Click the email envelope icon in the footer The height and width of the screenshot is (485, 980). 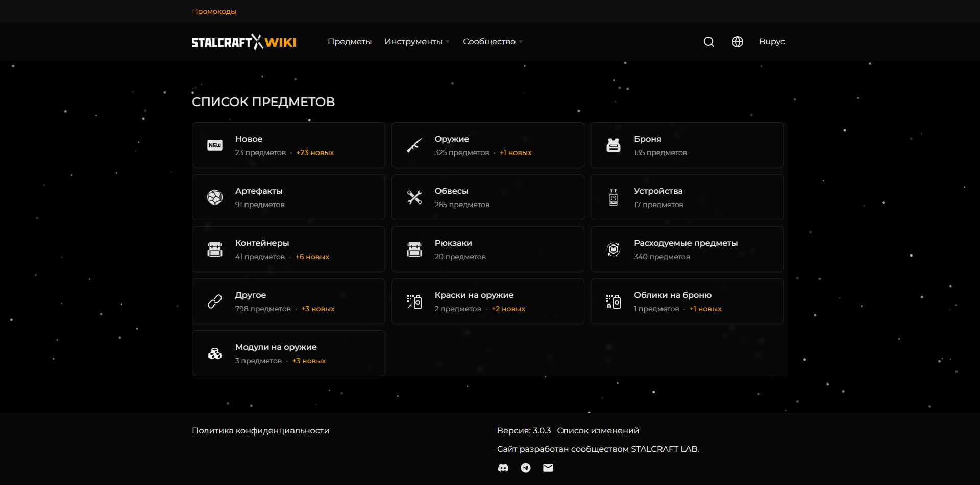coord(548,468)
